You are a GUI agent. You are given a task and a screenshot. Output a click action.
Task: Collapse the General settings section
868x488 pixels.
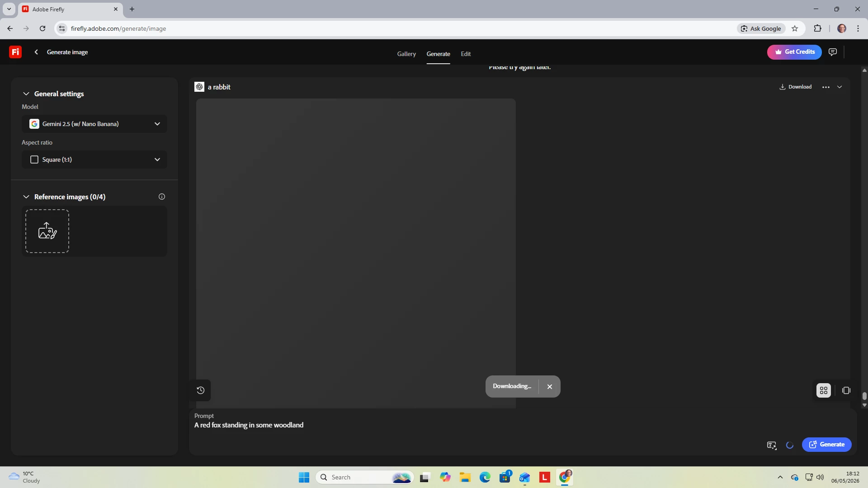pyautogui.click(x=26, y=94)
